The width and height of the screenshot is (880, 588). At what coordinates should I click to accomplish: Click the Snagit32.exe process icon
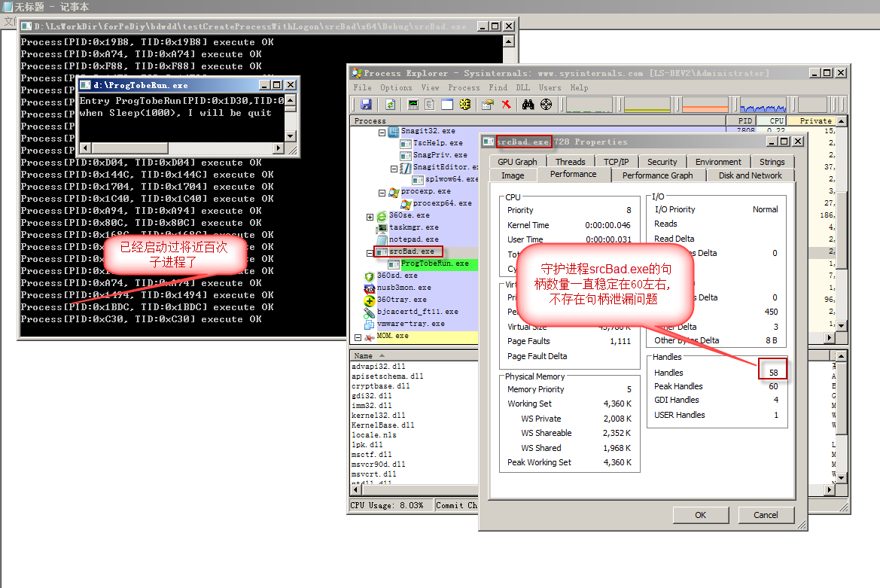click(x=394, y=131)
